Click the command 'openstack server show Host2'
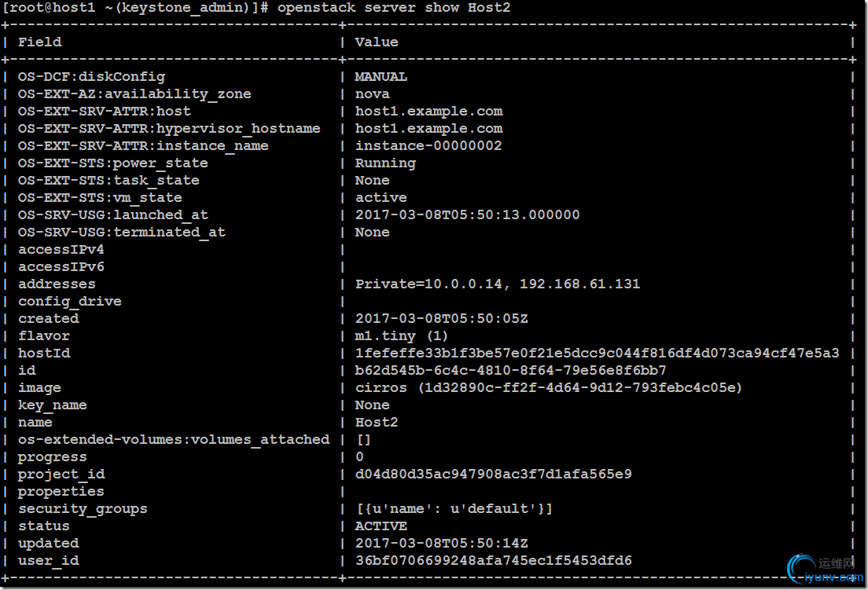Image resolution: width=868 pixels, height=590 pixels. click(393, 8)
